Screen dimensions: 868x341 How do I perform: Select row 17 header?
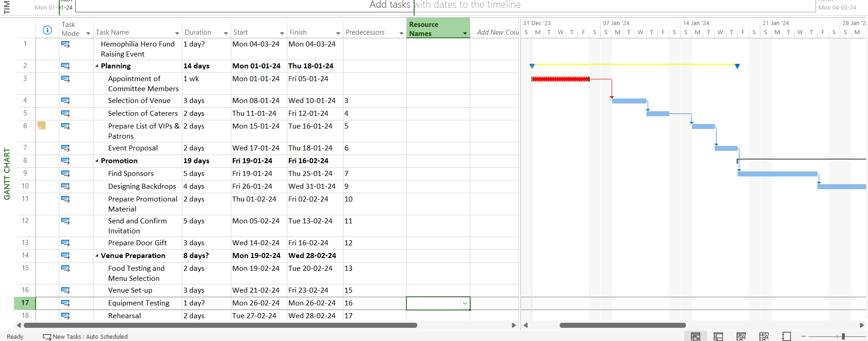(25, 303)
